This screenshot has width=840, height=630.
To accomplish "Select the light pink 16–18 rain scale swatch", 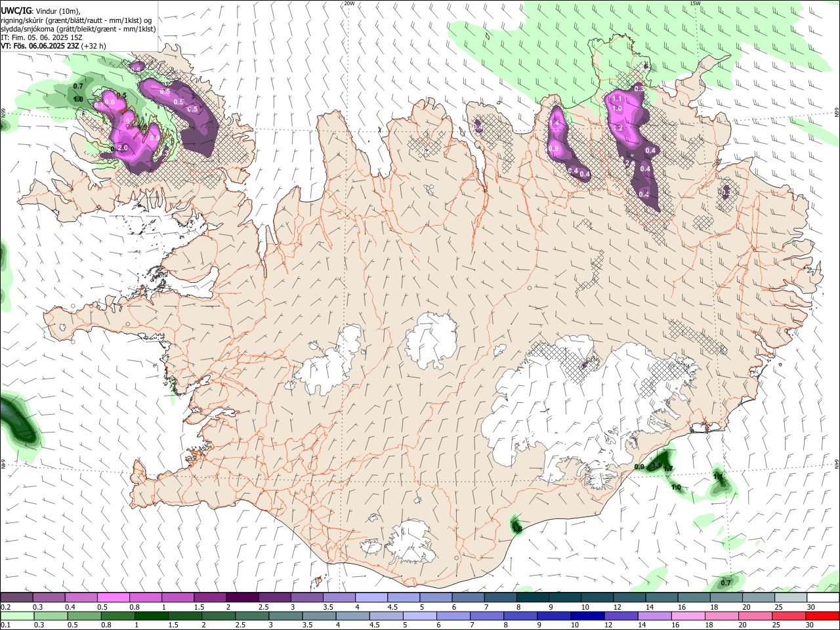I will [687, 616].
